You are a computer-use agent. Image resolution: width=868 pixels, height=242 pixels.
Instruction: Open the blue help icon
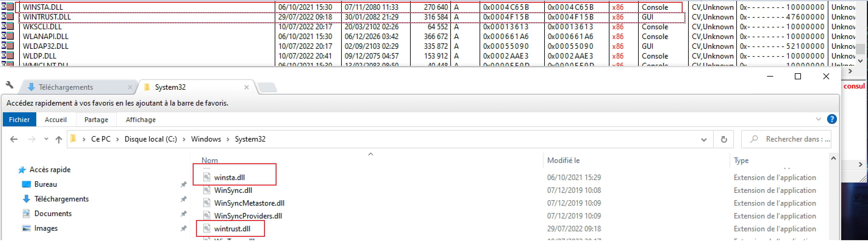832,119
